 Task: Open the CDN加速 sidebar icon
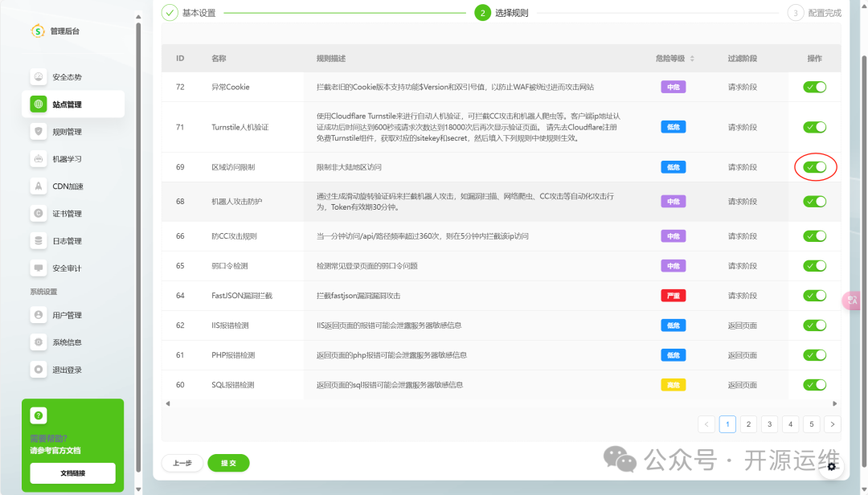click(x=38, y=186)
